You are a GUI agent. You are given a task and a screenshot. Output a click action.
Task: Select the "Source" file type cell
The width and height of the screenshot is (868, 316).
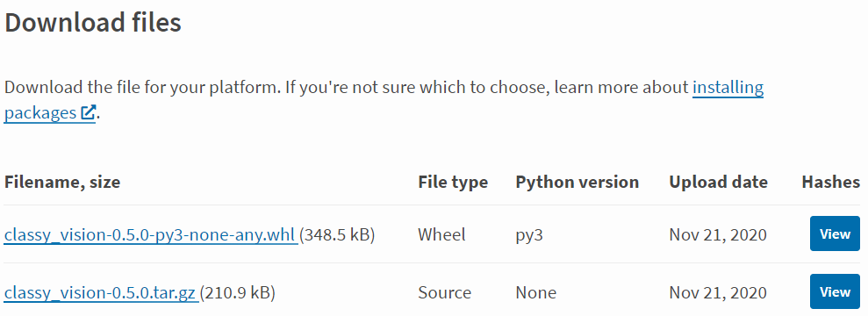coord(444,292)
